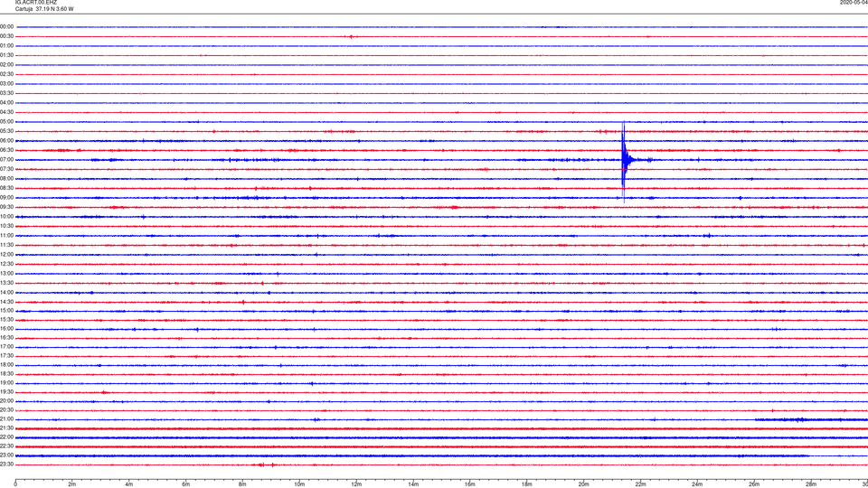Click the "04:00" time label

6,102
